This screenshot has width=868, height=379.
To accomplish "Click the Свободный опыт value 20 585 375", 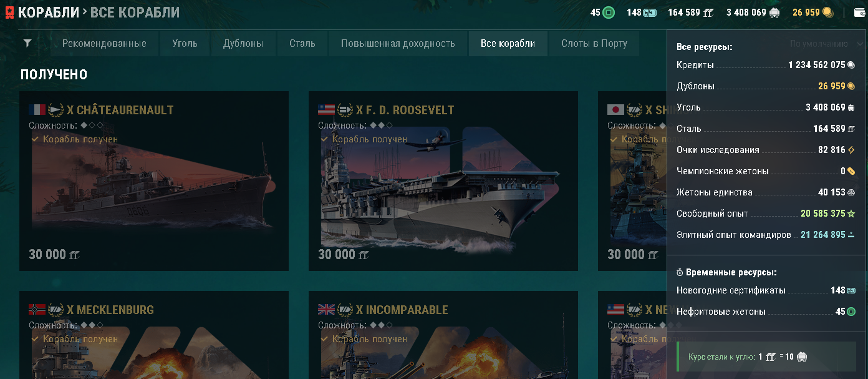I will click(823, 214).
